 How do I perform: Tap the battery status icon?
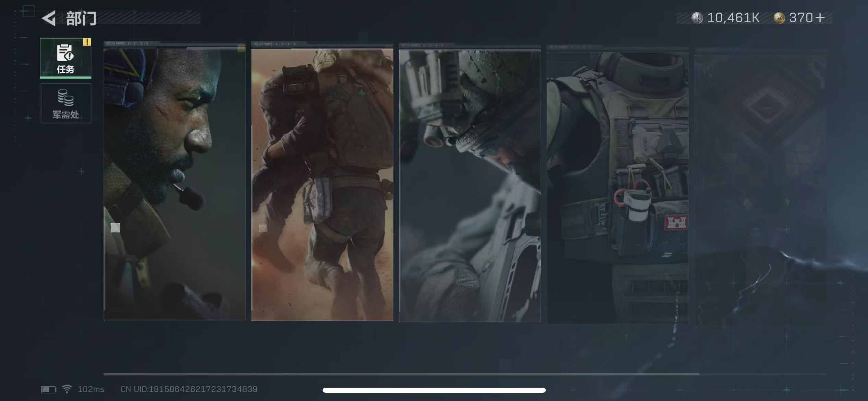[x=48, y=390]
